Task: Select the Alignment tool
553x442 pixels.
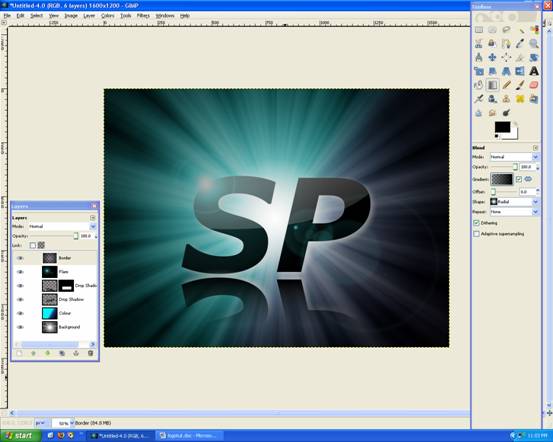Action: [x=506, y=57]
